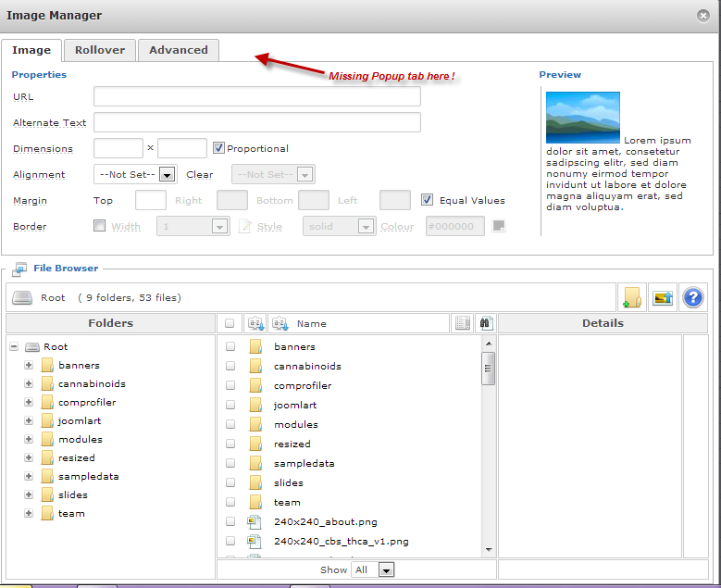The height and width of the screenshot is (588, 721).
Task: Click the Colour hex value field
Action: 454,226
